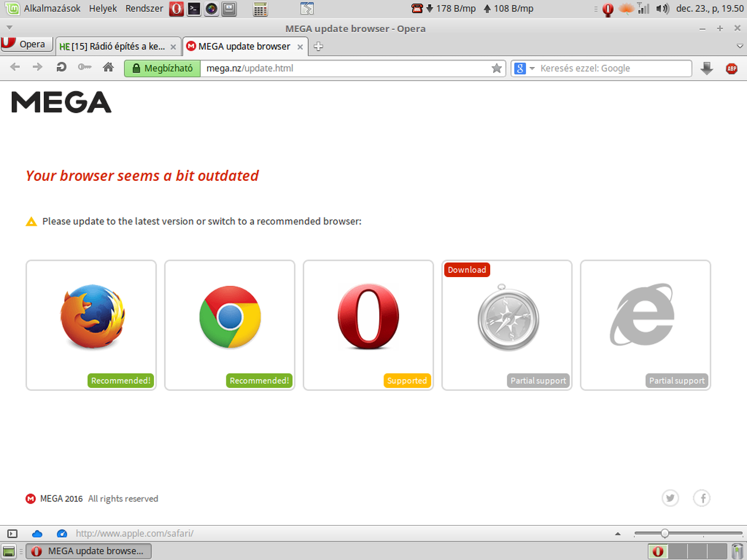Click the Internet Explorer logo
This screenshot has height=560, width=747.
pos(643,314)
